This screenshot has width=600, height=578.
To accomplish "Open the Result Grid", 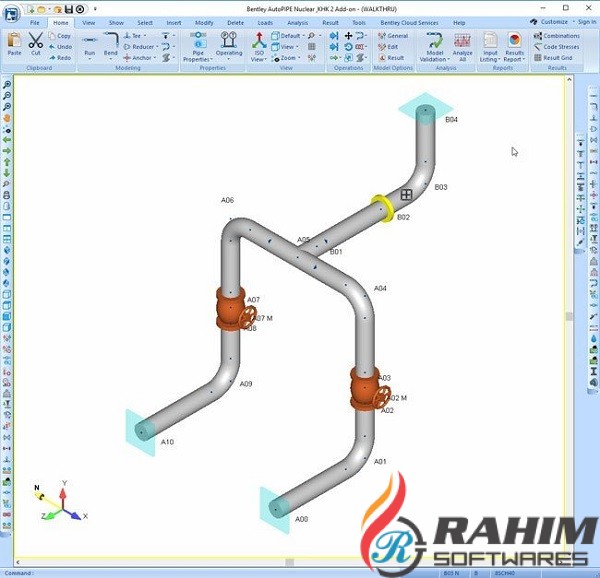I will pyautogui.click(x=553, y=58).
